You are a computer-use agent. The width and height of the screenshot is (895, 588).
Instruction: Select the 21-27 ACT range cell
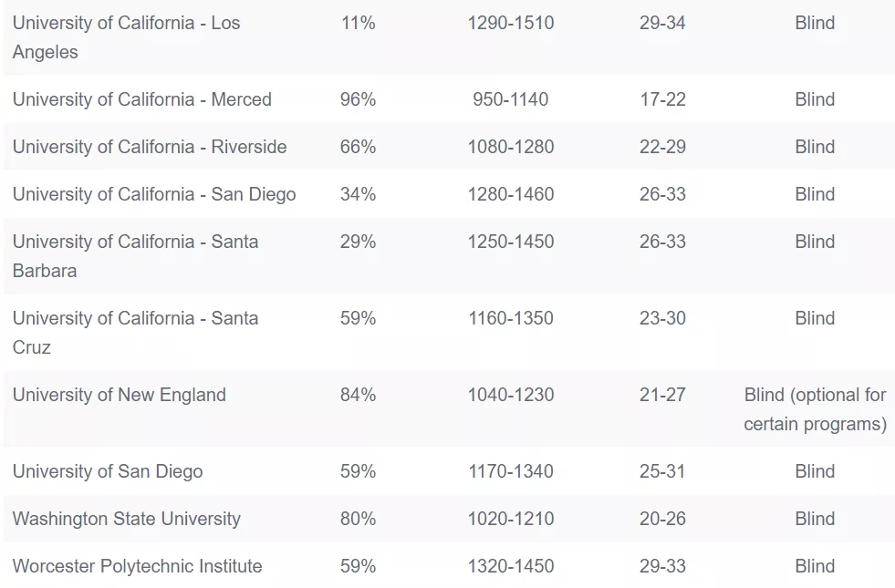(662, 395)
